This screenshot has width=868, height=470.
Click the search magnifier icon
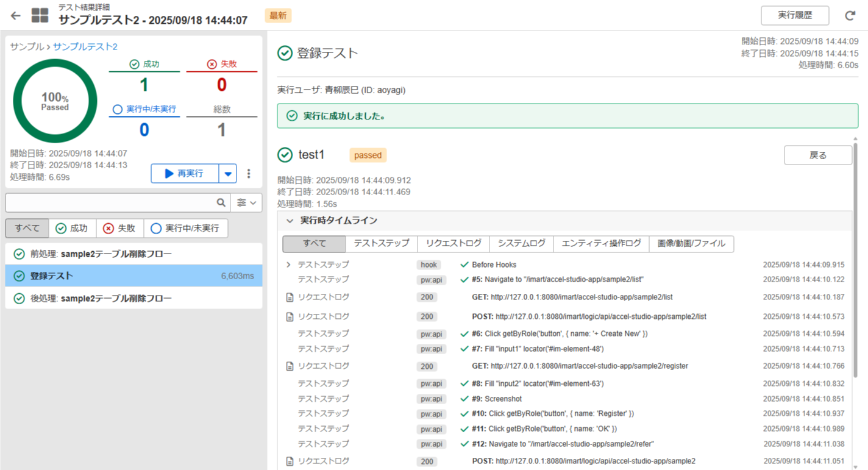point(221,202)
